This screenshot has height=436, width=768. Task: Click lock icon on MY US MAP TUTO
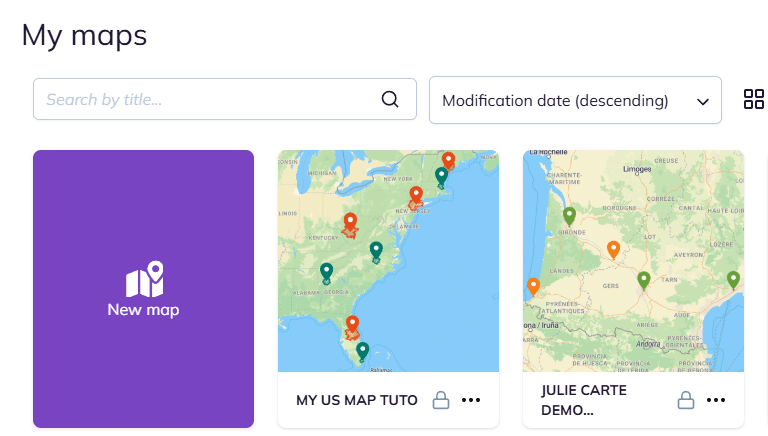point(440,400)
